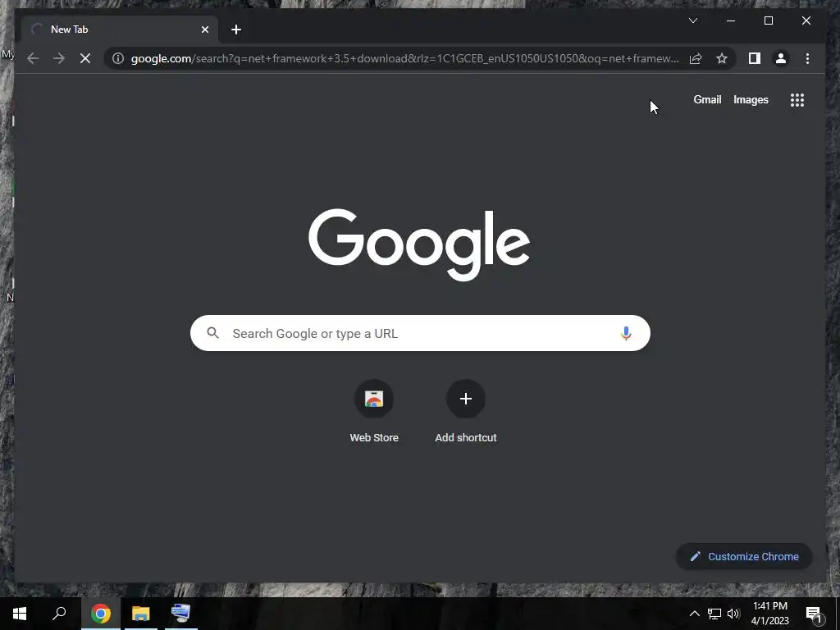The image size is (840, 630).
Task: View site information icon in address bar
Action: 118,58
